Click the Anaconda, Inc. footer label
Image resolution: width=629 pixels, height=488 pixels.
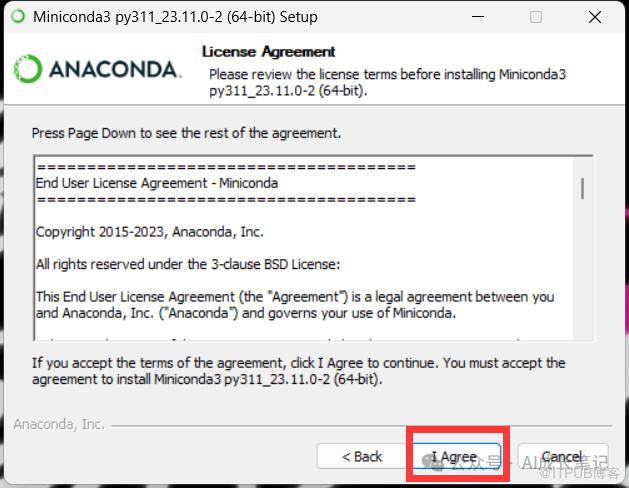[x=59, y=424]
